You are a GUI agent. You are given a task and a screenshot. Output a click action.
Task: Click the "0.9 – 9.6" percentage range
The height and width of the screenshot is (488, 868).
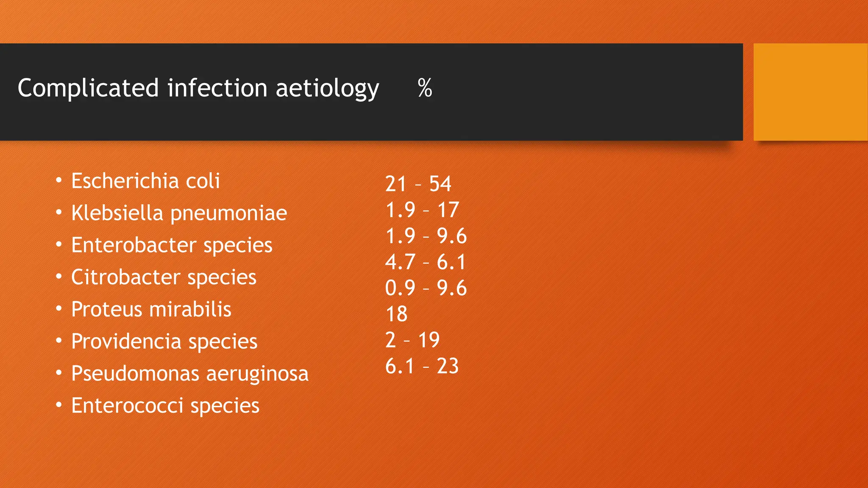coord(426,288)
